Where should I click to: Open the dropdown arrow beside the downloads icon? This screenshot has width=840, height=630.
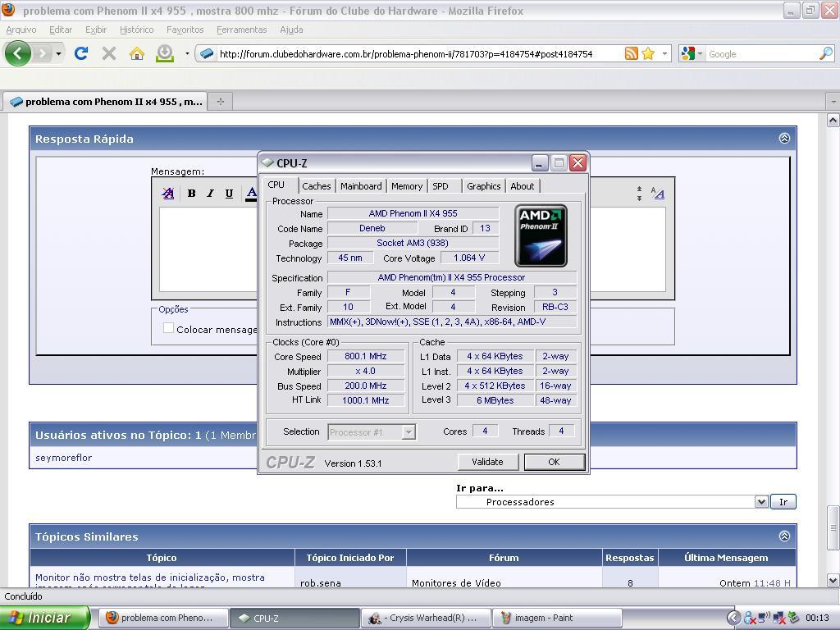click(187, 53)
